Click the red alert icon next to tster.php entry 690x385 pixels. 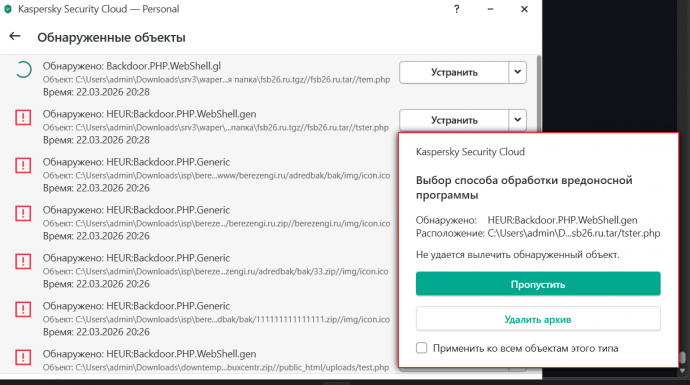point(23,117)
